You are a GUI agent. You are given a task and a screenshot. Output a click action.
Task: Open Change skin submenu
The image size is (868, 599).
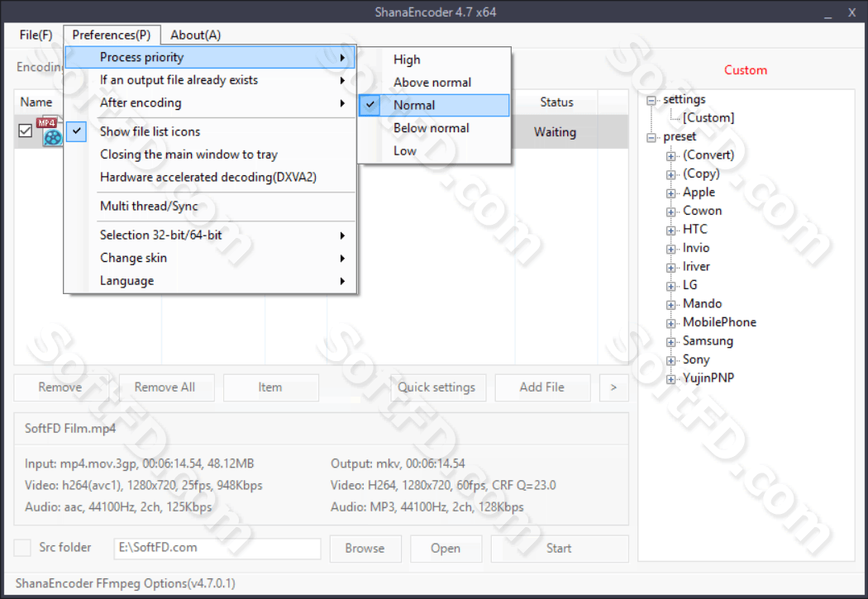tap(211, 258)
